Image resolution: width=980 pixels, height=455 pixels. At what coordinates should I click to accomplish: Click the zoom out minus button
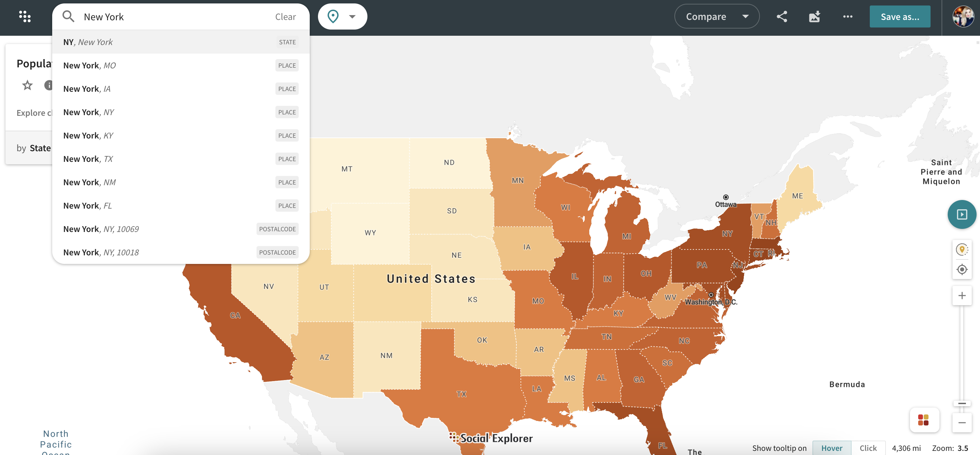[x=961, y=423]
